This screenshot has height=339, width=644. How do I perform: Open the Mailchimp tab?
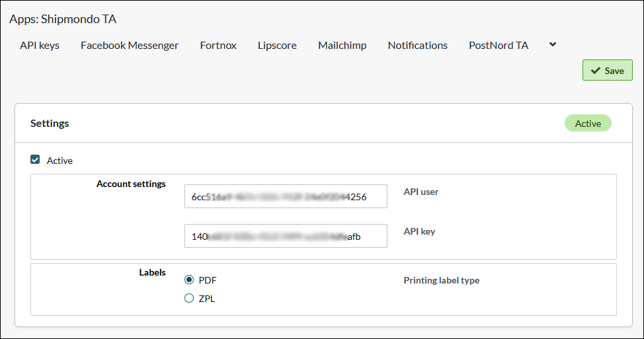click(x=342, y=46)
